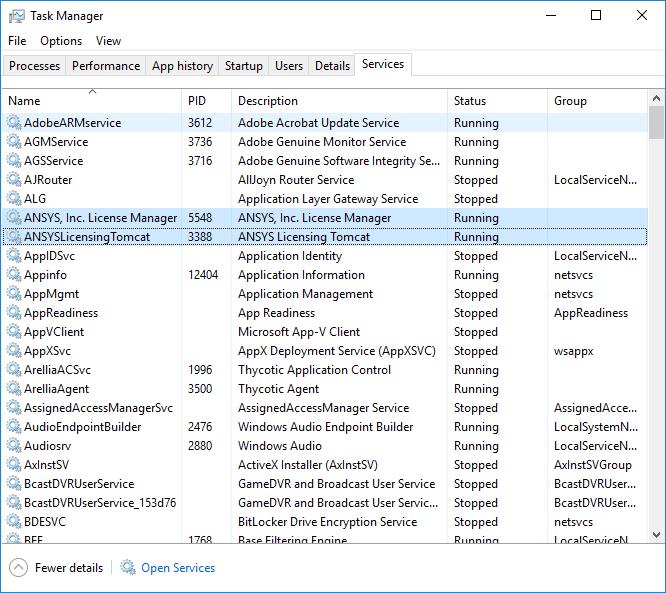The width and height of the screenshot is (666, 593).
Task: Click the gear icon beside ANSYS, Inc. License Manager
Action: [x=14, y=217]
